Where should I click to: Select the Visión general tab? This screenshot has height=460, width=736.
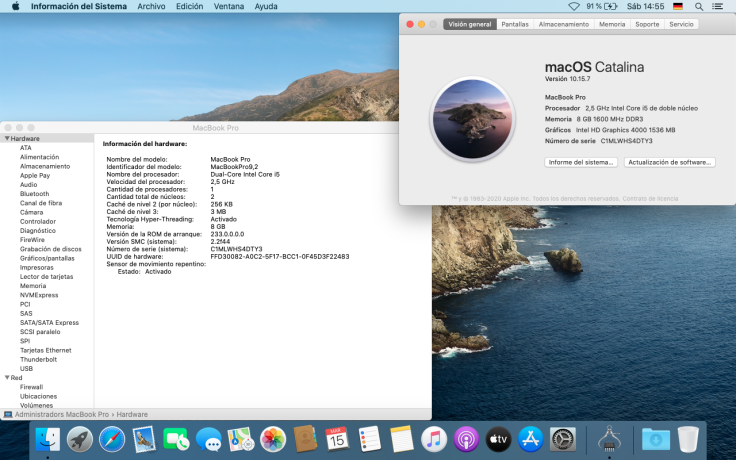(x=470, y=24)
